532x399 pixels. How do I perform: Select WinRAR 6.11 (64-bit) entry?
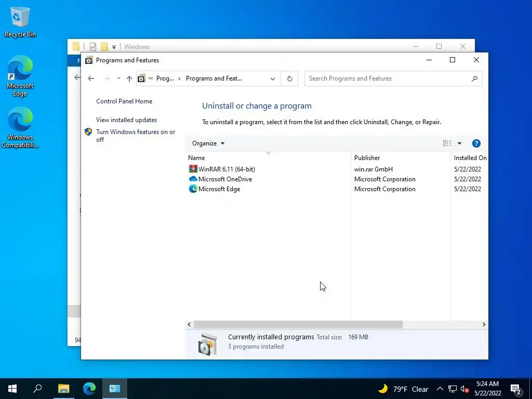[x=227, y=169]
